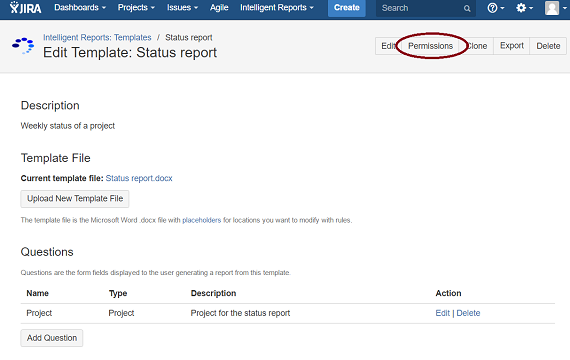The width and height of the screenshot is (570, 360).
Task: Open the placeholders help link
Action: click(201, 220)
